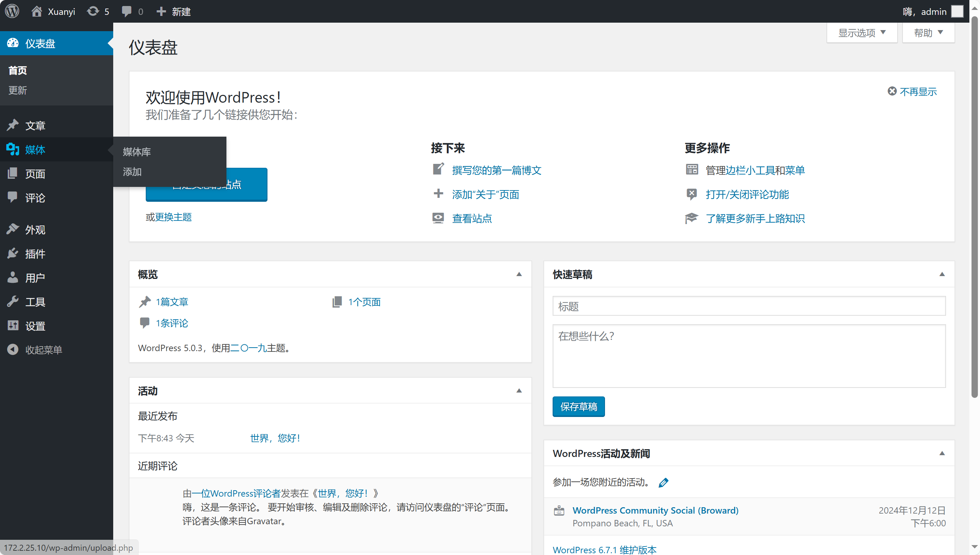
Task: Click the WordPress logo icon
Action: point(12,11)
